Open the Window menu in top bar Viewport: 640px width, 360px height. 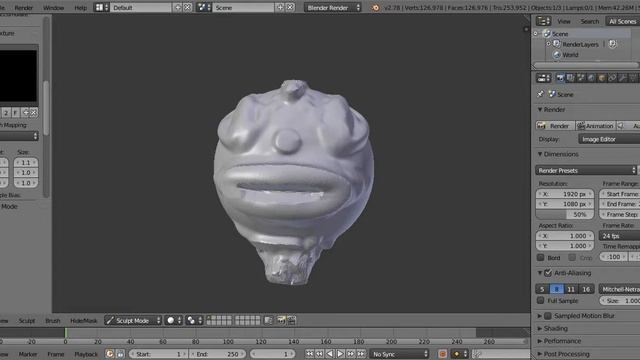(53, 7)
